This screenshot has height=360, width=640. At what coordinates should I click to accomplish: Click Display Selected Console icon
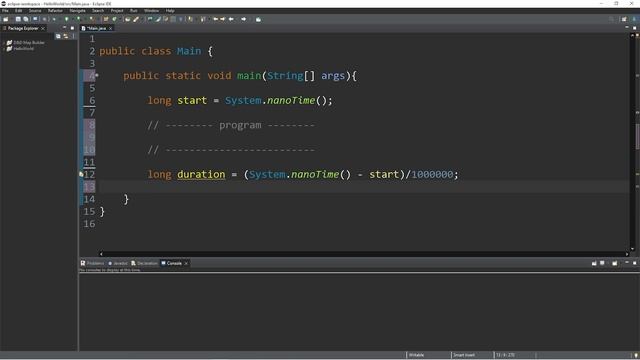click(x=602, y=263)
